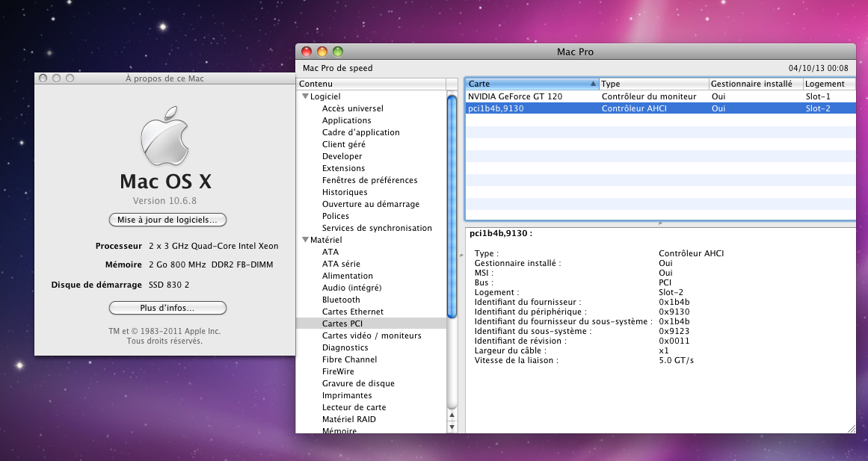
Task: Click 2 x 3 GHz Quad-Core Intel Xeon text
Action: (x=213, y=246)
